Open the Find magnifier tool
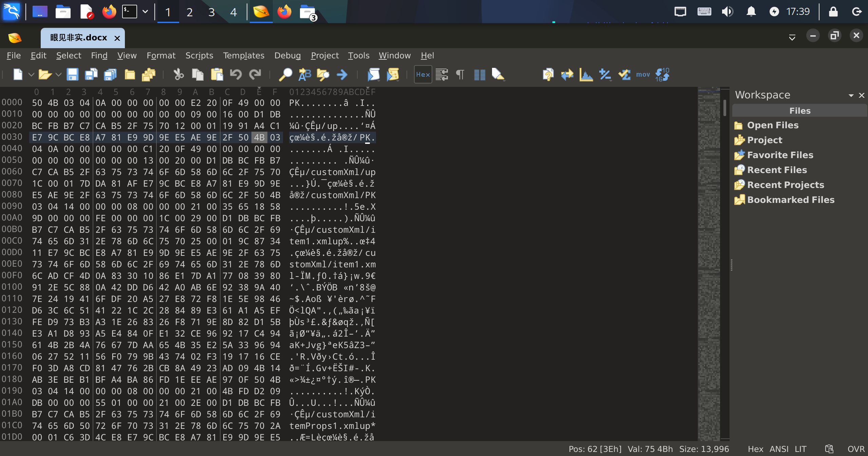Viewport: 868px width, 456px height. 285,74
